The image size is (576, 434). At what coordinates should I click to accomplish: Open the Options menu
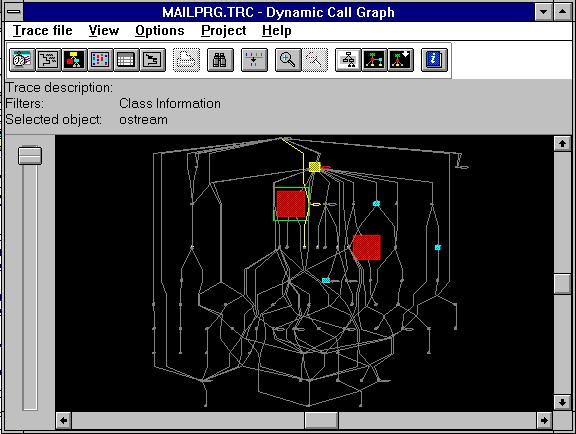point(160,31)
